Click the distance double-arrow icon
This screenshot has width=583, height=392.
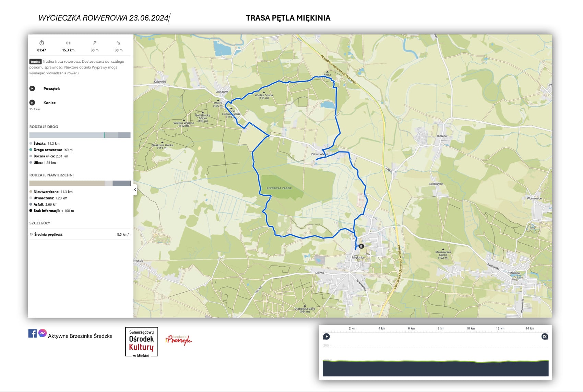tap(68, 43)
